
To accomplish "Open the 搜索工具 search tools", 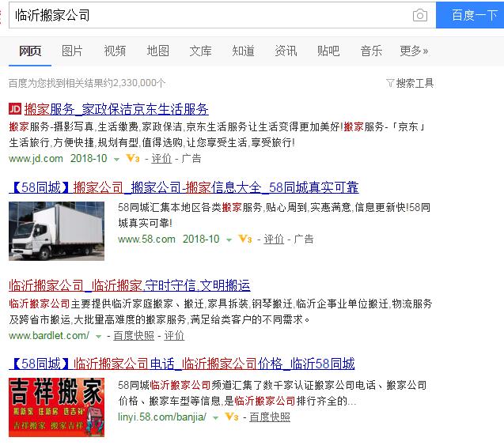I will click(415, 83).
